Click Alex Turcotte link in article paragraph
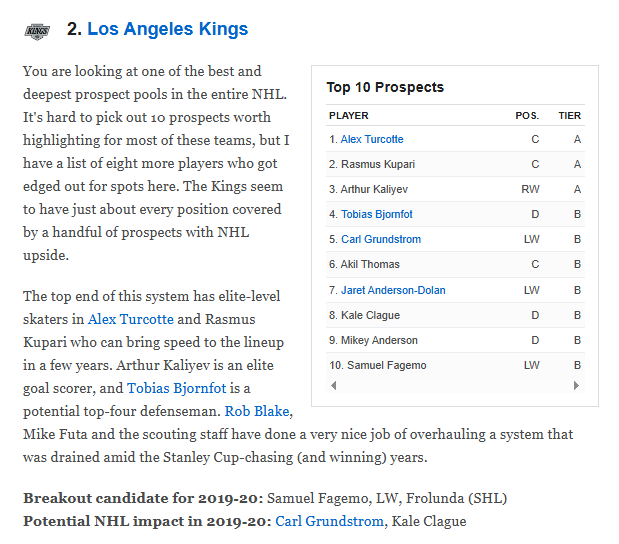The width and height of the screenshot is (619, 544). [x=130, y=319]
